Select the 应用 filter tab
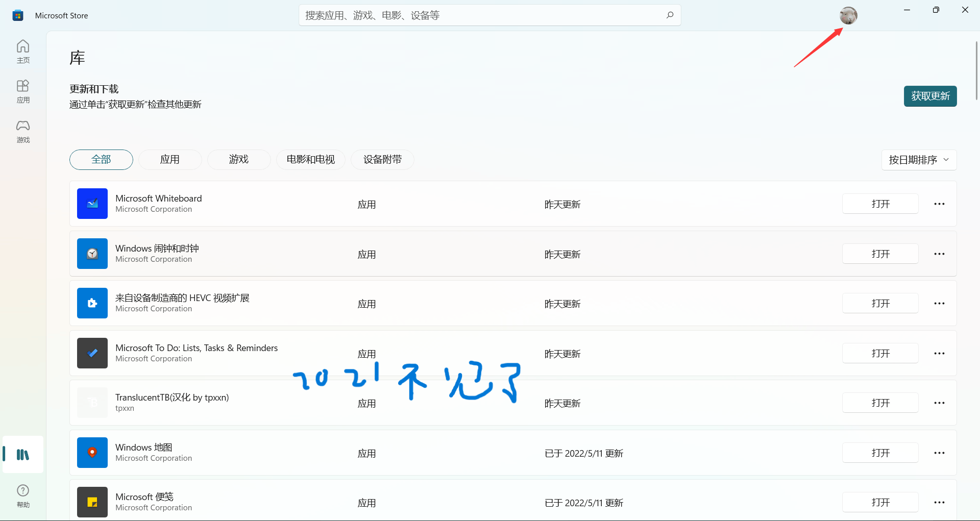The width and height of the screenshot is (980, 521). [170, 160]
